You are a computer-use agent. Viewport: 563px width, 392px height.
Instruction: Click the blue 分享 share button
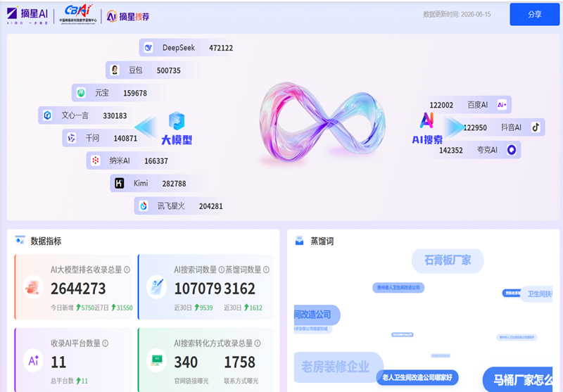[534, 14]
